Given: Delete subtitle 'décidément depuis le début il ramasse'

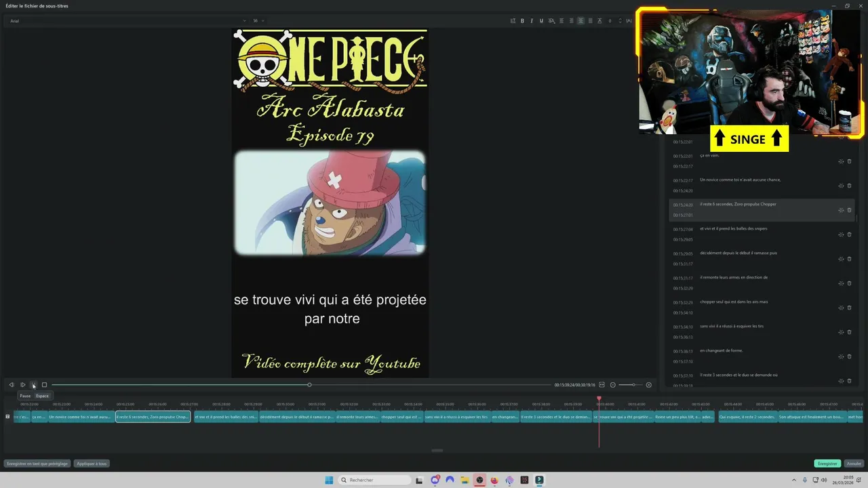Looking at the screenshot, I should tap(849, 259).
